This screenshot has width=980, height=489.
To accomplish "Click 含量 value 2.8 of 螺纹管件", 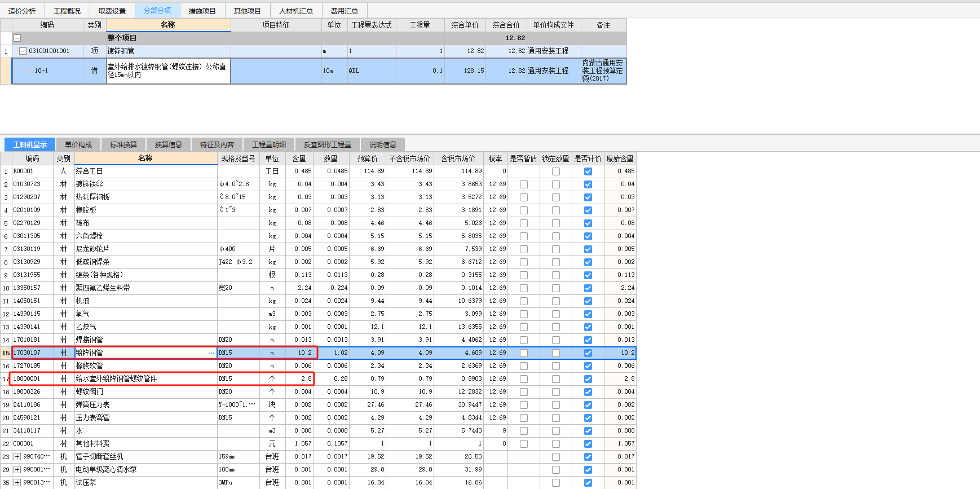I will click(299, 379).
